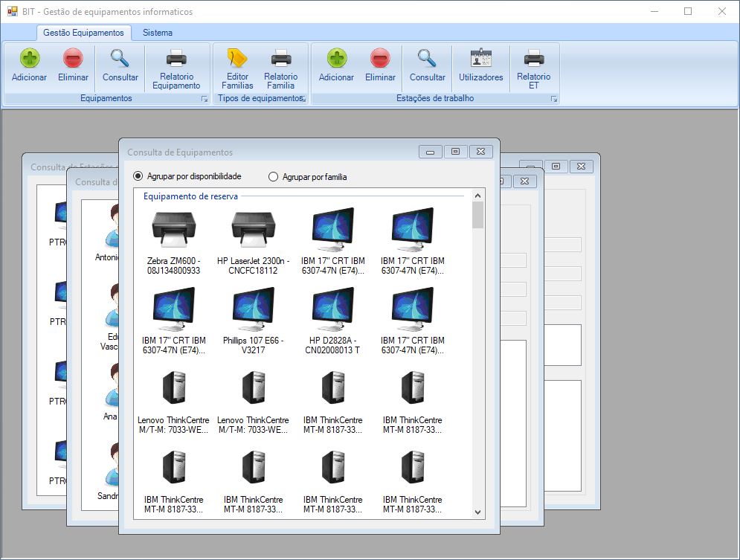
Task: Click Adicionar in Estações de trabalho group
Action: point(336,65)
